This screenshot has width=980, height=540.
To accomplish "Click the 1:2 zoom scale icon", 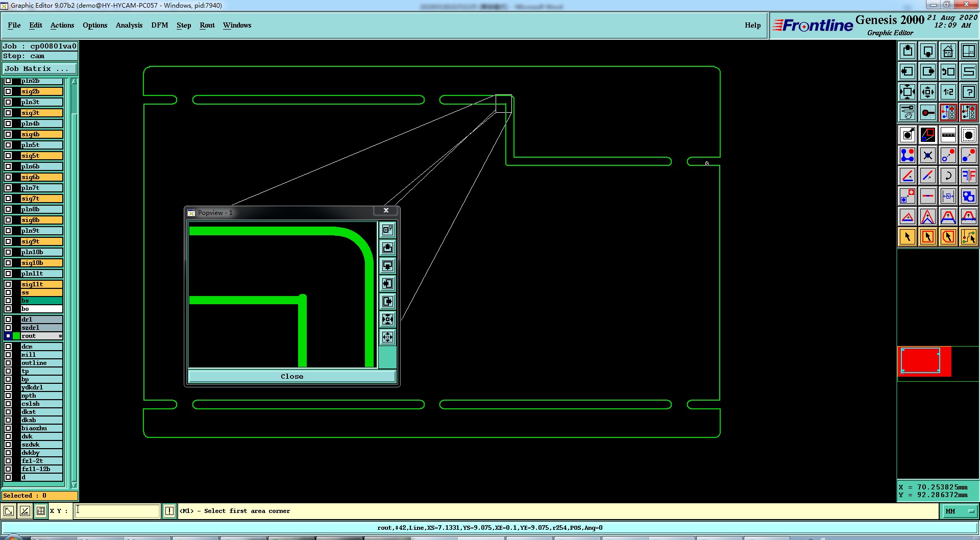I will (948, 92).
